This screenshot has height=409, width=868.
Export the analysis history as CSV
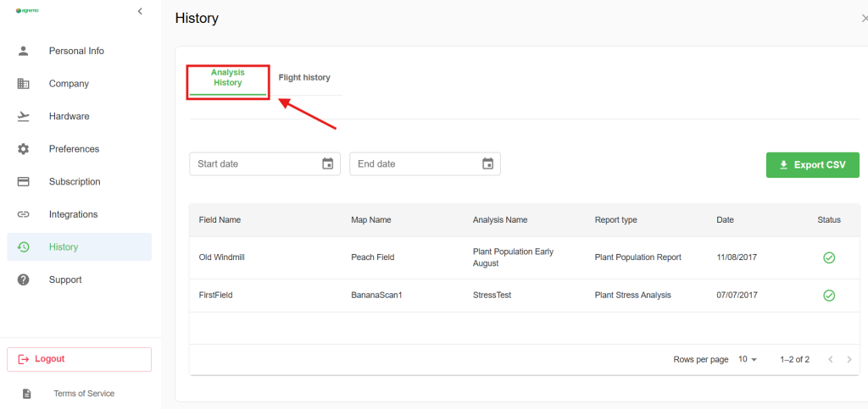(812, 165)
